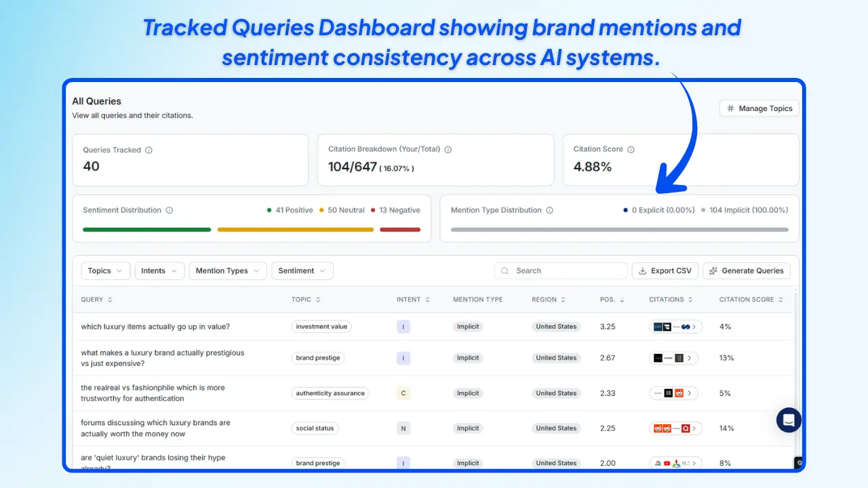The height and width of the screenshot is (488, 868).
Task: Click the Reddit favicon in the trustworthiness citations row
Action: point(679,393)
